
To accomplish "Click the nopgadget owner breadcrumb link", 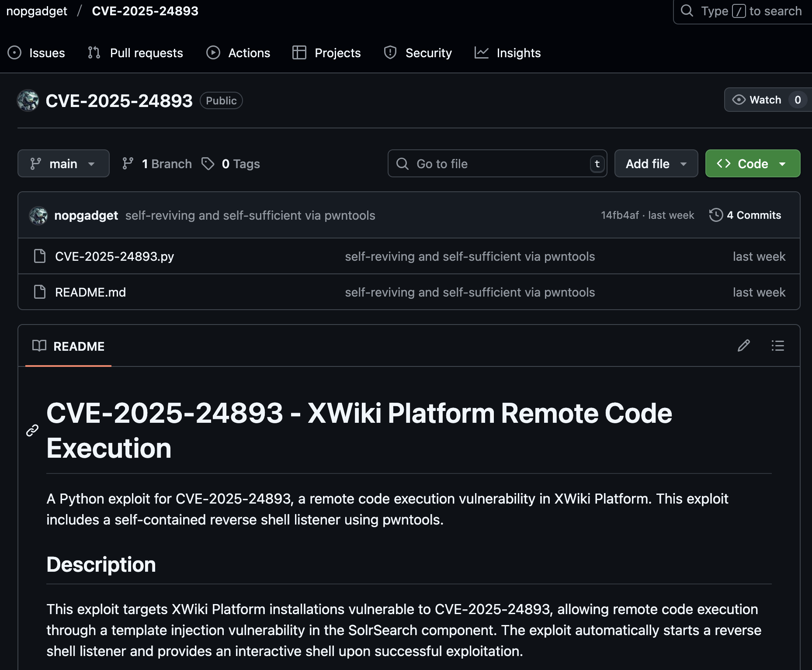I will click(x=37, y=11).
